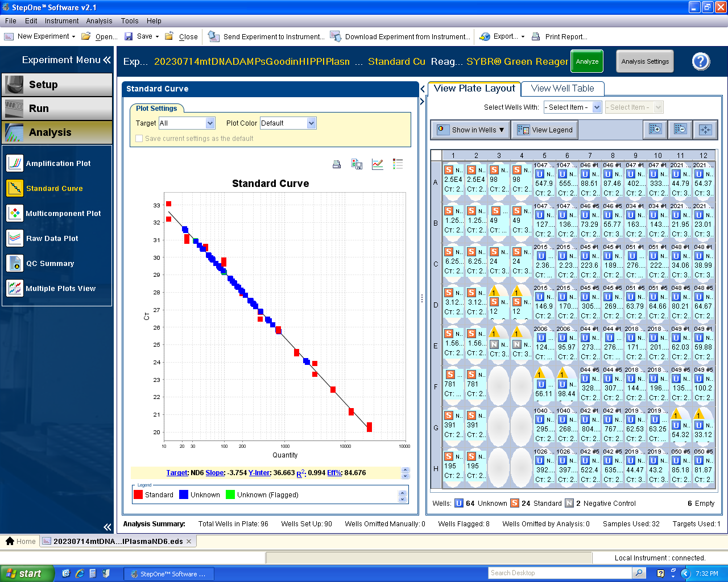
Task: Open the Target dropdown in Plot Settings
Action: tap(210, 123)
